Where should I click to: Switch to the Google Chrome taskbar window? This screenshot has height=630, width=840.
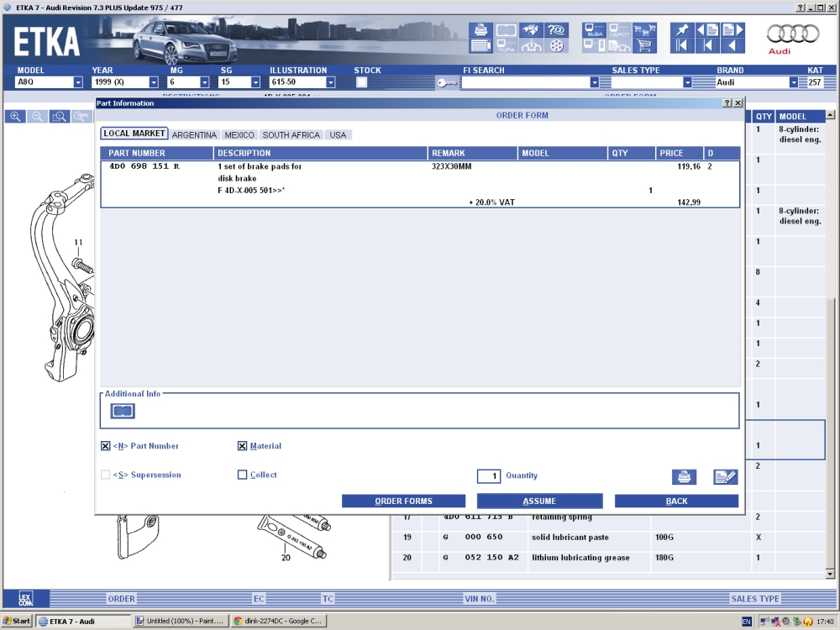pyautogui.click(x=279, y=621)
